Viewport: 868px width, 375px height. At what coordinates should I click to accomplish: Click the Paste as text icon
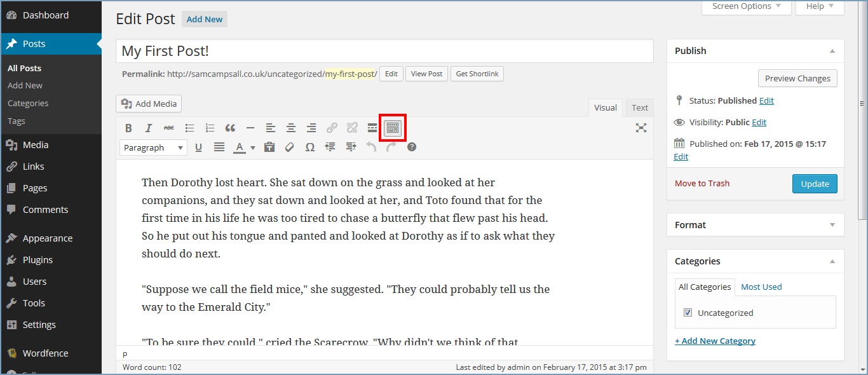(269, 147)
